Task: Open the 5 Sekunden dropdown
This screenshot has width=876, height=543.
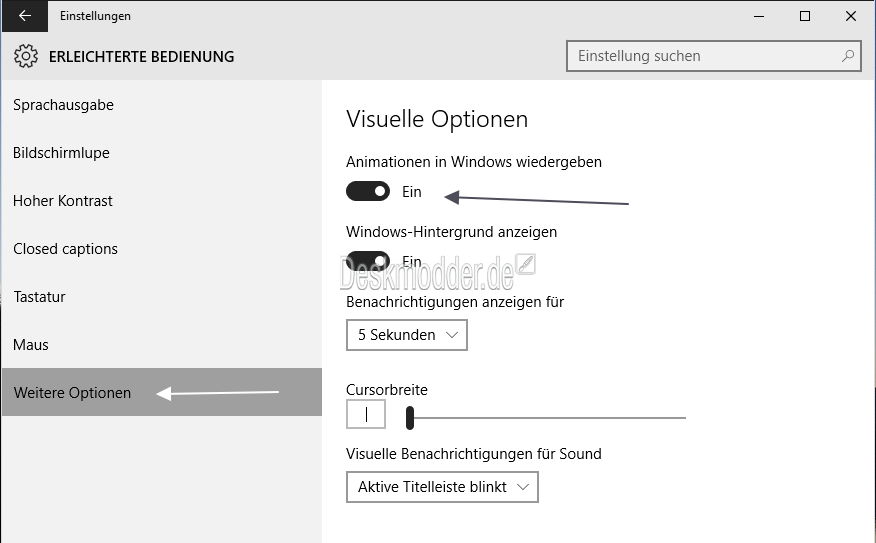Action: click(407, 335)
